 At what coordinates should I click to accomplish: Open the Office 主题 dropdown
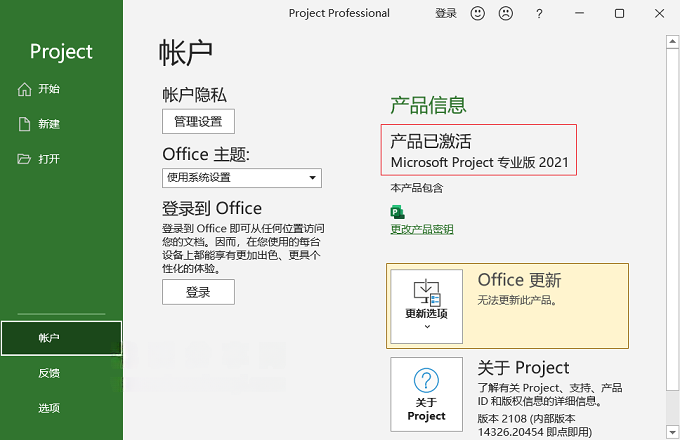pyautogui.click(x=242, y=178)
